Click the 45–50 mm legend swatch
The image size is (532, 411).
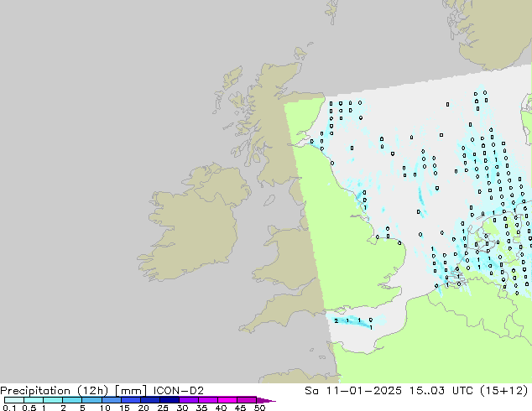pyautogui.click(x=247, y=400)
